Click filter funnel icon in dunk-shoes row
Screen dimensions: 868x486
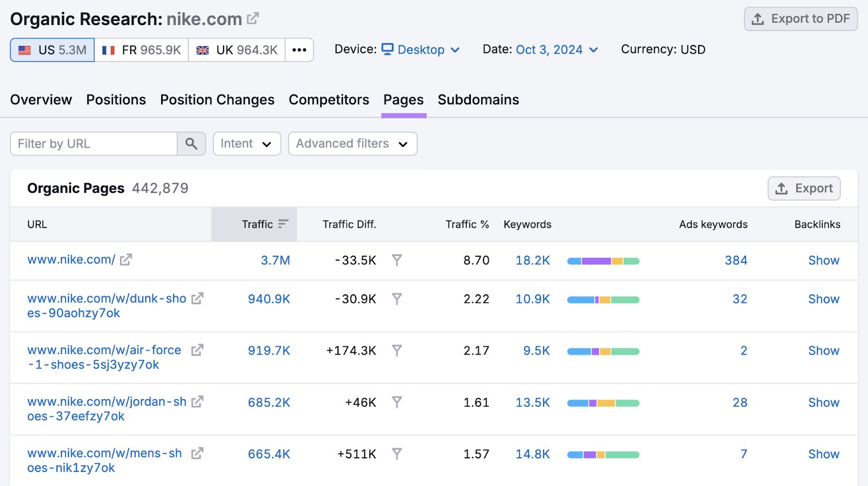[x=397, y=299]
